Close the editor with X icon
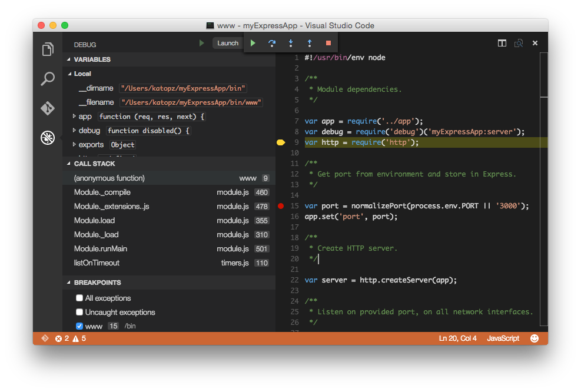This screenshot has height=392, width=581. (x=535, y=43)
